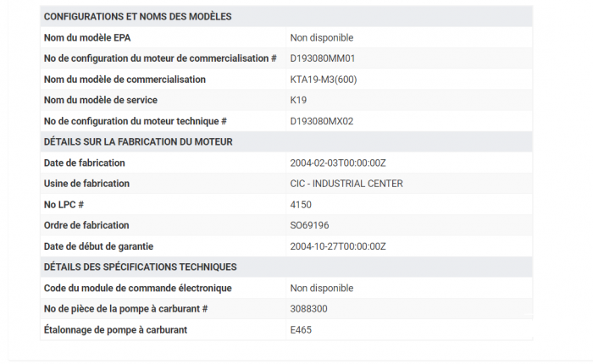Select the Usine de fabrication label
Screen dimensions: 593x364
[x=86, y=184]
